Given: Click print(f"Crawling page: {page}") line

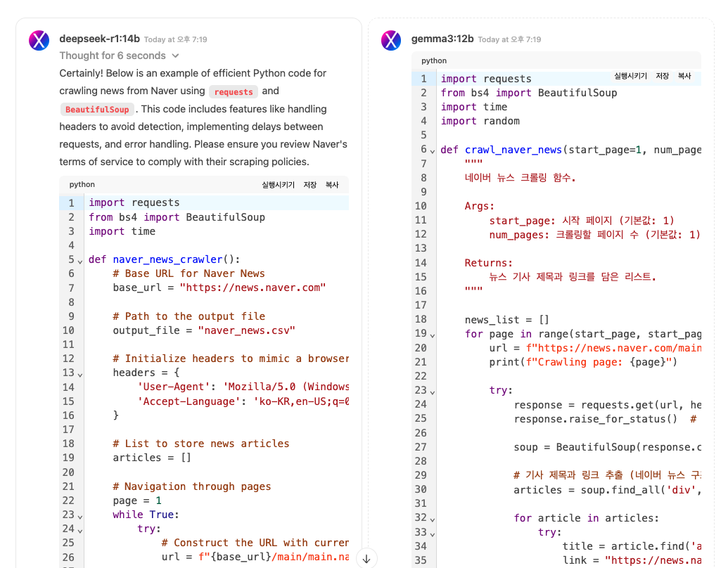Looking at the screenshot, I should 583,362.
